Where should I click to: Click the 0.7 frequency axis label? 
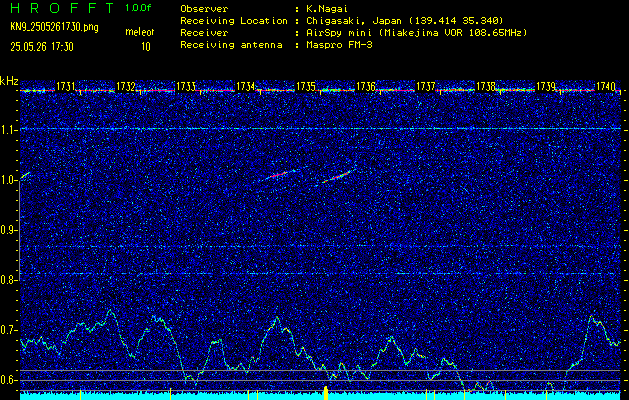tap(7, 331)
